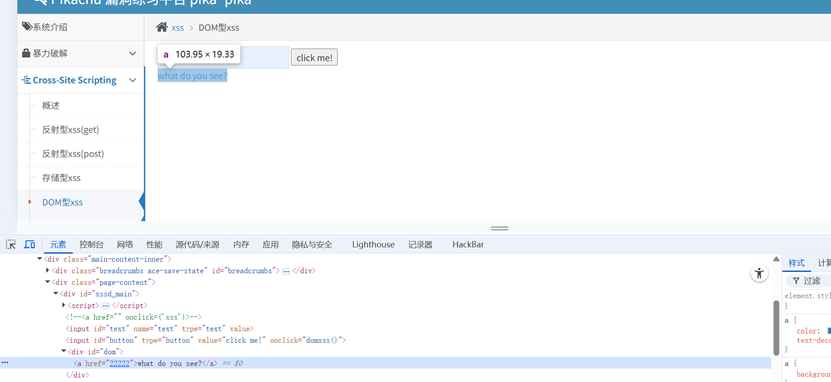831x382 pixels.
Task: Click the ellipsis badge in breadcrumbs node
Action: (x=286, y=271)
